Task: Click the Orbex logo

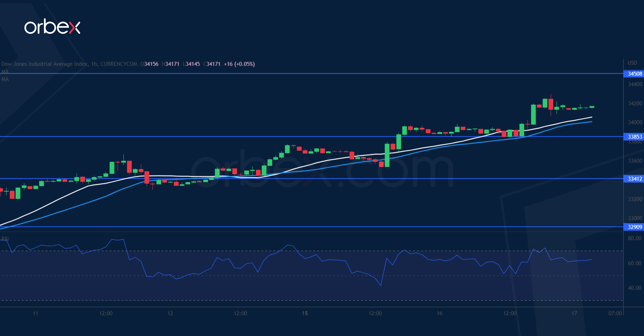Action: click(x=52, y=26)
